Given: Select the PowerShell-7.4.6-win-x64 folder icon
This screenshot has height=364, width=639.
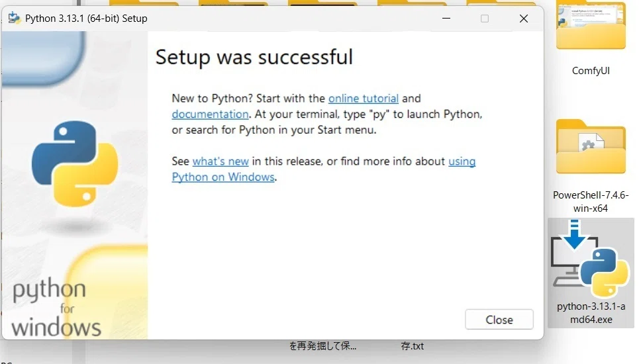Looking at the screenshot, I should pos(591,146).
